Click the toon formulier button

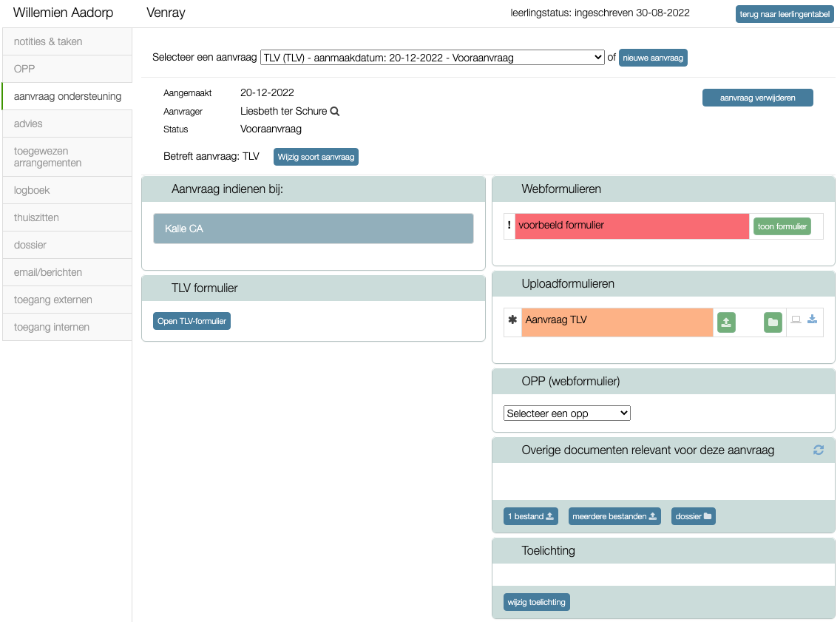(x=782, y=226)
